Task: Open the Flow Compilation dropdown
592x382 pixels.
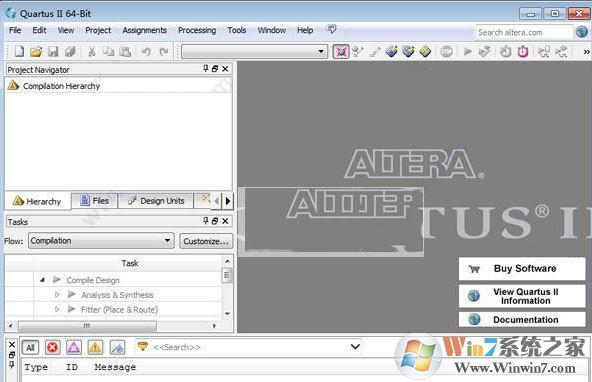Action: click(101, 240)
